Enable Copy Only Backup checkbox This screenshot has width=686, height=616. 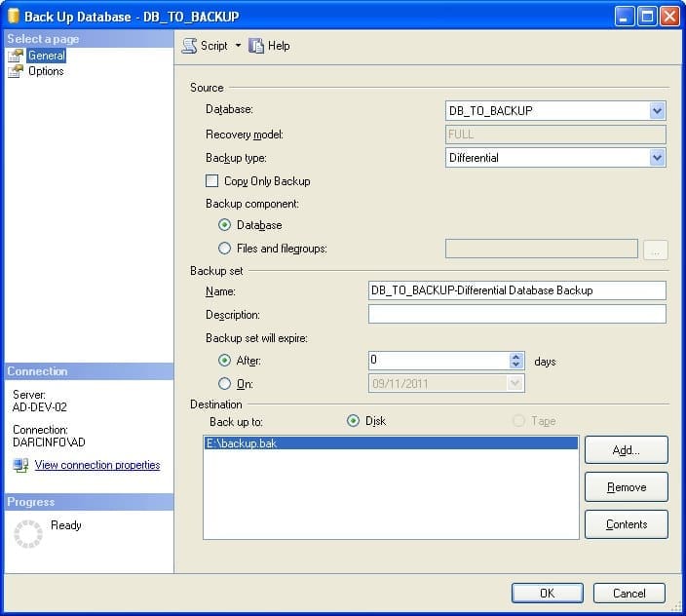(x=211, y=180)
